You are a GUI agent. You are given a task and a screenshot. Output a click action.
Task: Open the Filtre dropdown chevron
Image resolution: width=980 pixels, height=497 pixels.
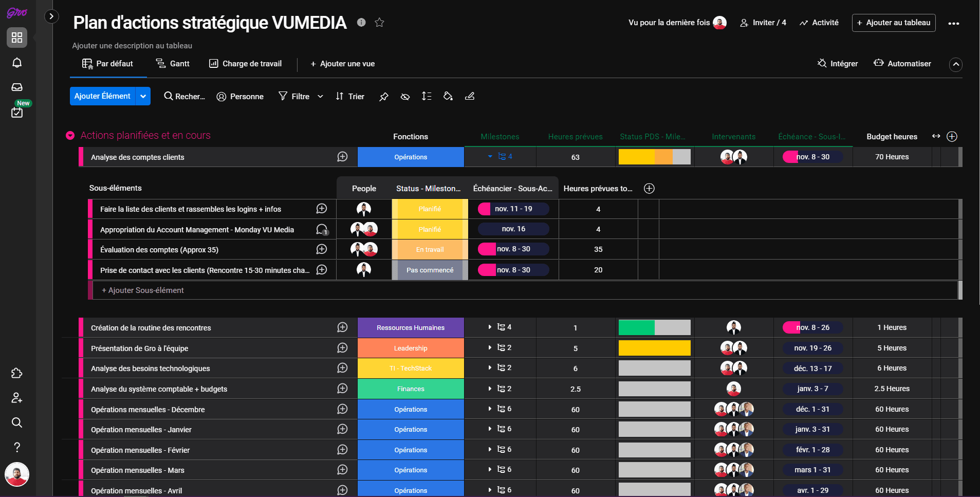coord(320,96)
